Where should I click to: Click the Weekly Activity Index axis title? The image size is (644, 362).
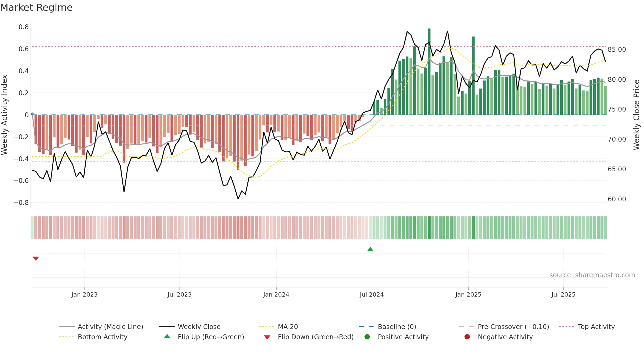click(x=5, y=115)
